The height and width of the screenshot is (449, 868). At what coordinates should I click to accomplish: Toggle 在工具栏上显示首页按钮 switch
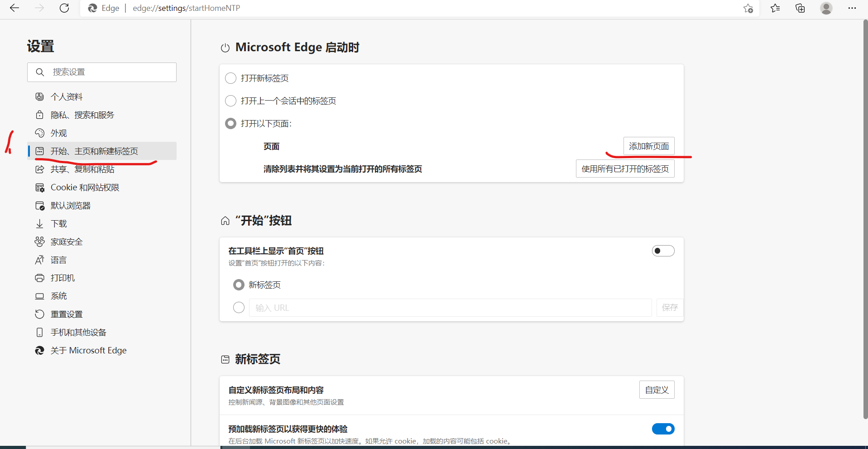pyautogui.click(x=663, y=251)
